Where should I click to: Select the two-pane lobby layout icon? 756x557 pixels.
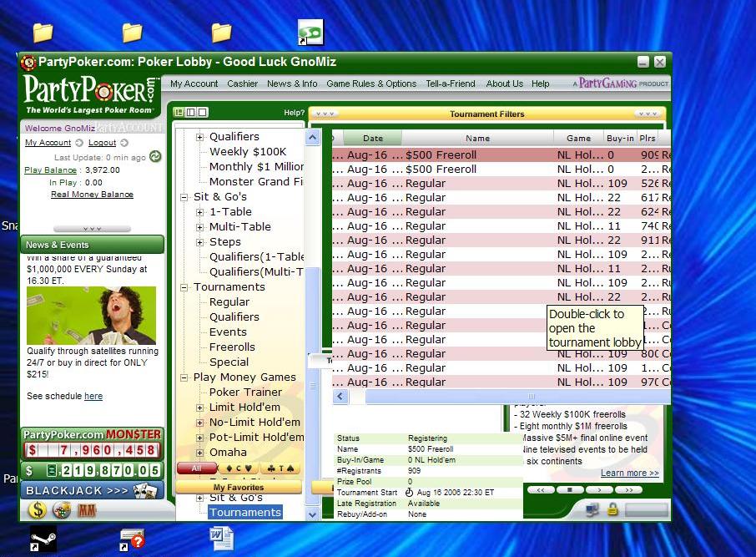(x=191, y=113)
